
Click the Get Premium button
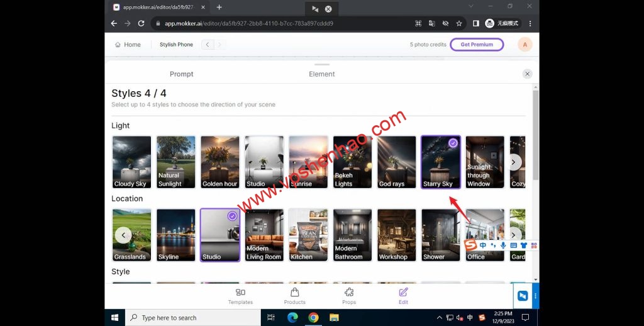477,45
